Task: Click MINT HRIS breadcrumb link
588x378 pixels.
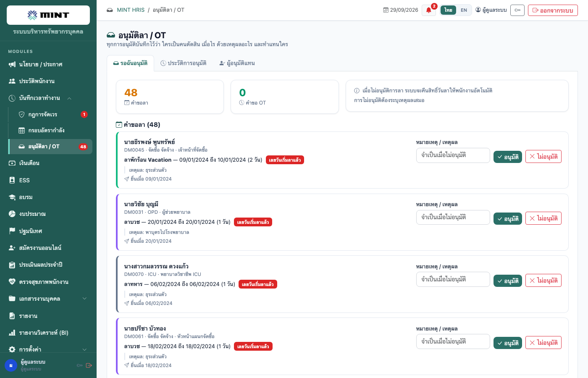Action: point(131,10)
